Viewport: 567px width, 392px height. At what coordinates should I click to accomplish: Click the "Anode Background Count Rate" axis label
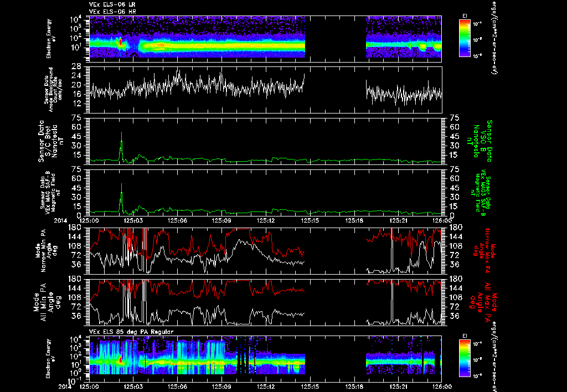(x=53, y=90)
